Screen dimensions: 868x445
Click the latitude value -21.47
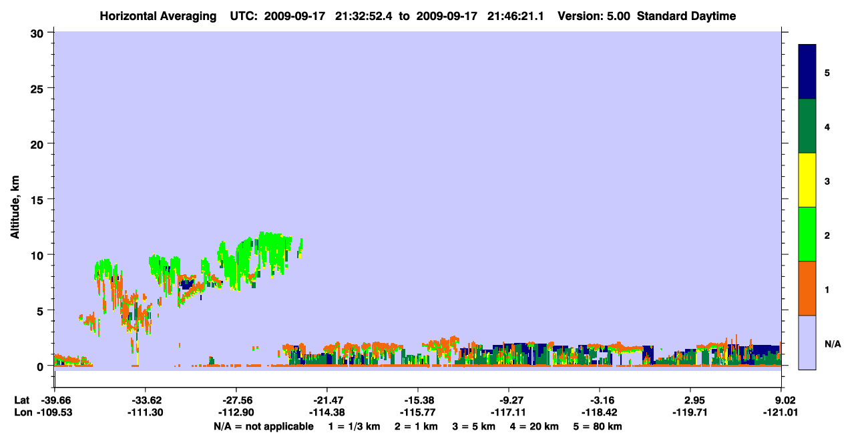pos(327,400)
